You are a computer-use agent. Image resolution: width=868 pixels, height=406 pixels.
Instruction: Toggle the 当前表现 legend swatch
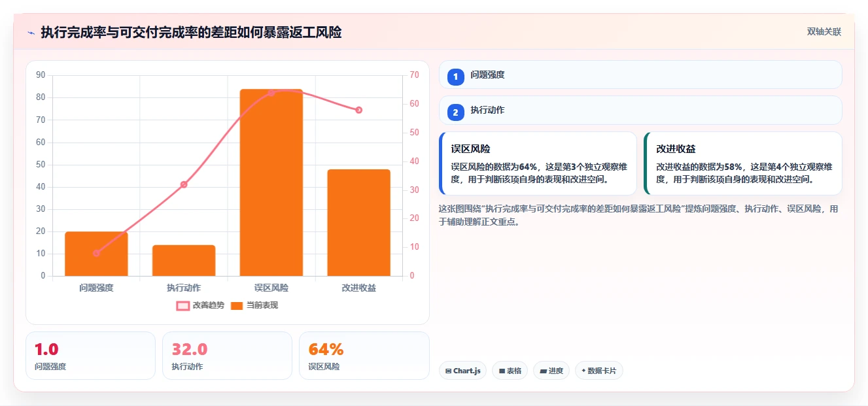click(237, 305)
